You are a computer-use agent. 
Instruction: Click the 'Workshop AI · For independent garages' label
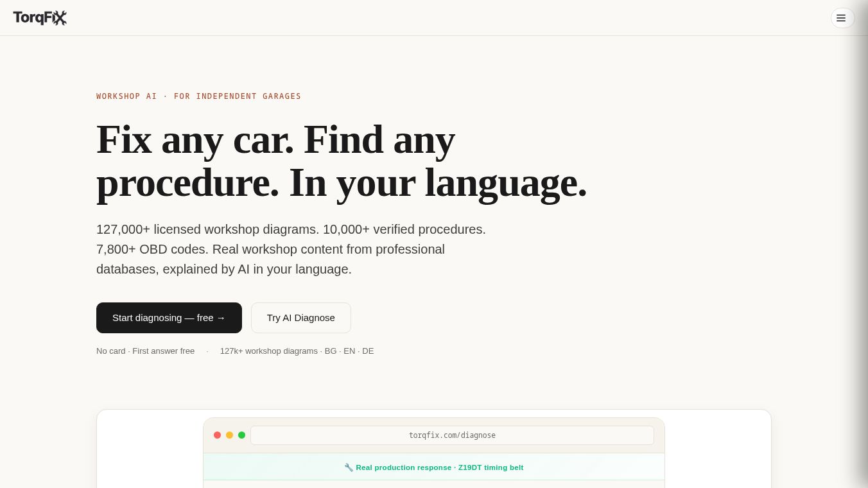pos(198,96)
